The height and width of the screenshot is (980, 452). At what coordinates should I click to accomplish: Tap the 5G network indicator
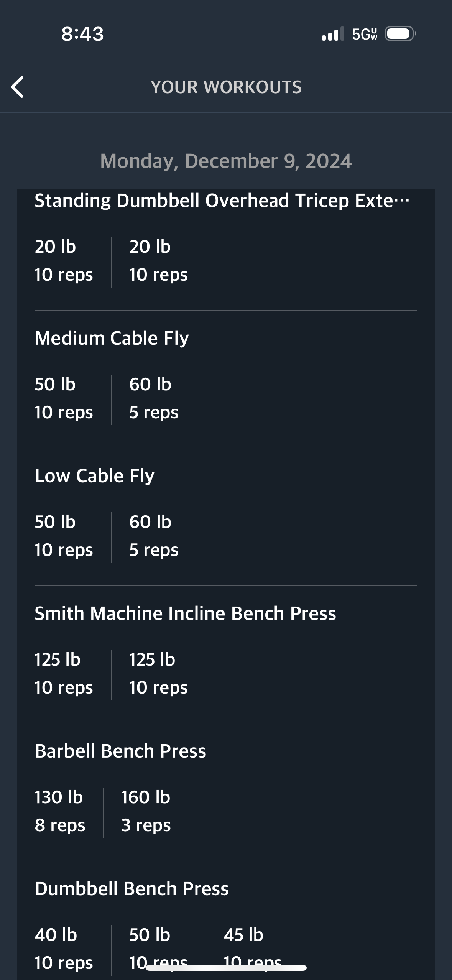[x=365, y=34]
